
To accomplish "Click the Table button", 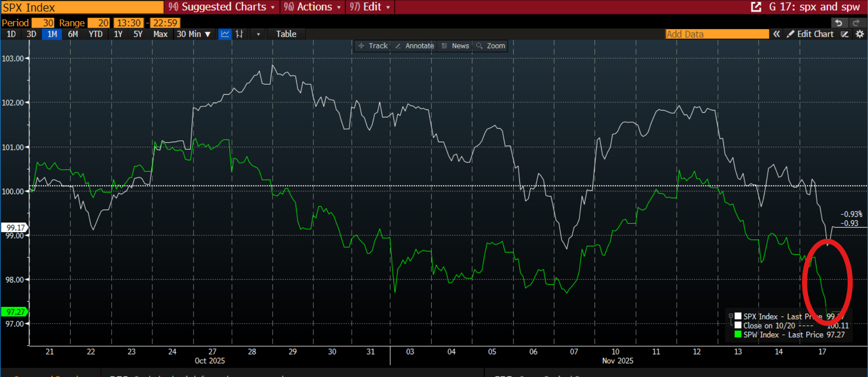I will coord(286,34).
